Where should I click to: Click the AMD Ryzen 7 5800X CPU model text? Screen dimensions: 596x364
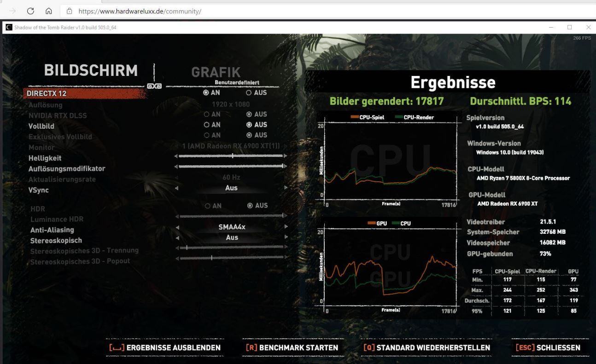523,178
